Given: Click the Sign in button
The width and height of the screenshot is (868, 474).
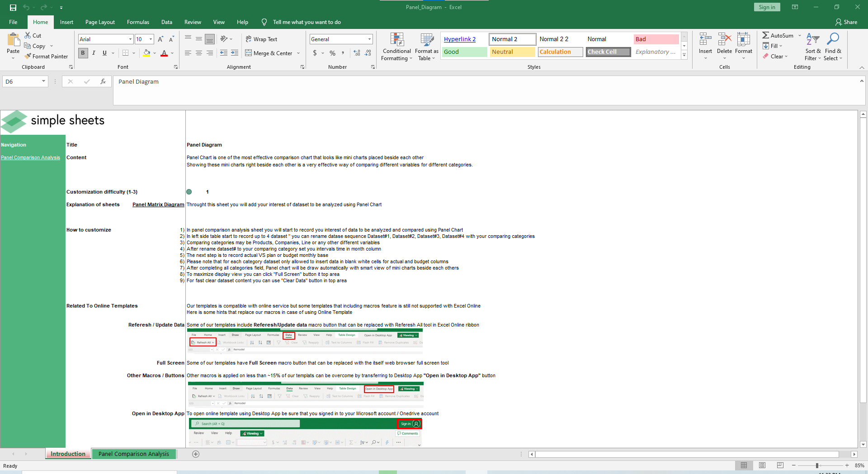Looking at the screenshot, I should click(x=767, y=7).
